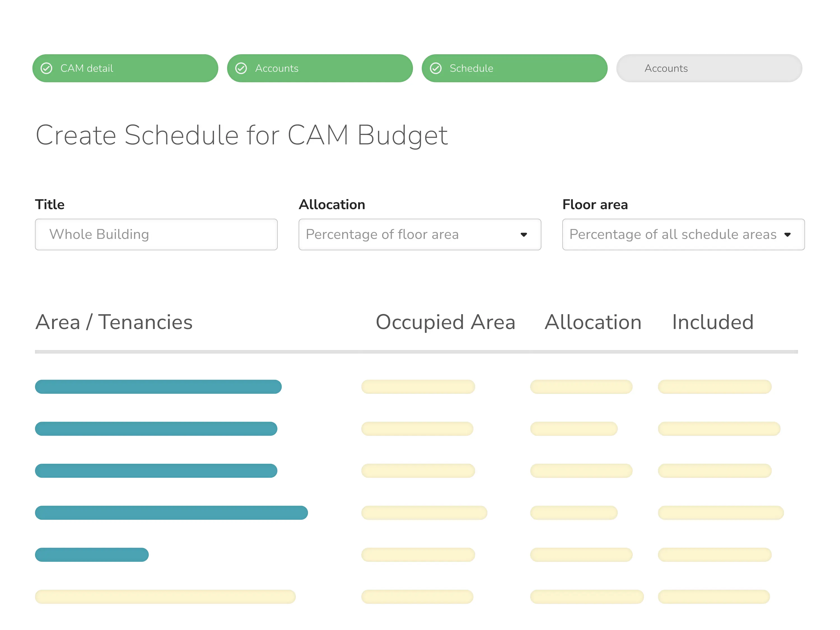Click the Area / Tenancies column header
The height and width of the screenshot is (630, 840).
pyautogui.click(x=114, y=322)
